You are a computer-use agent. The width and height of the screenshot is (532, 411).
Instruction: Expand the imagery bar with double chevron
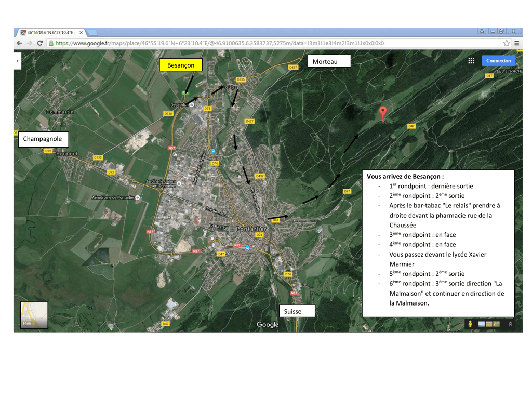510,324
